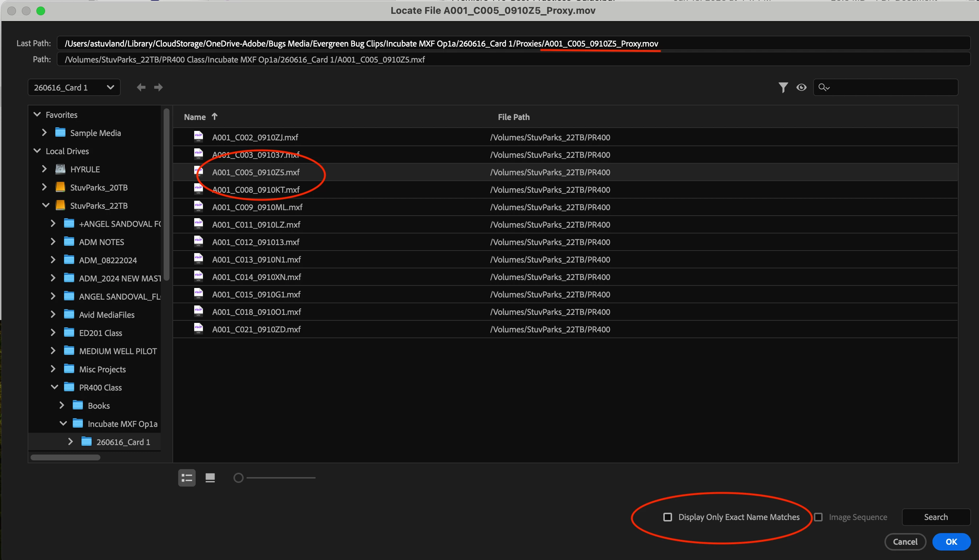979x560 pixels.
Task: Click the 260616_Card 1 folder icon in tree
Action: (x=87, y=441)
